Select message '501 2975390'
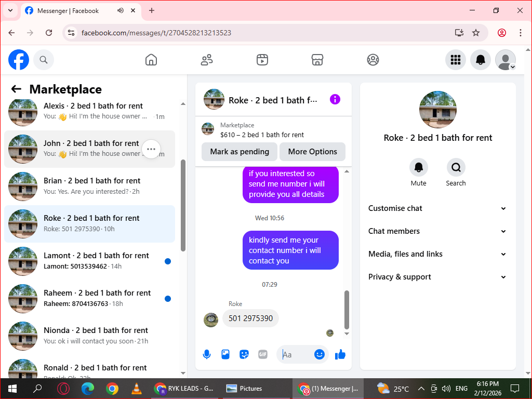The image size is (532, 399). (250, 318)
